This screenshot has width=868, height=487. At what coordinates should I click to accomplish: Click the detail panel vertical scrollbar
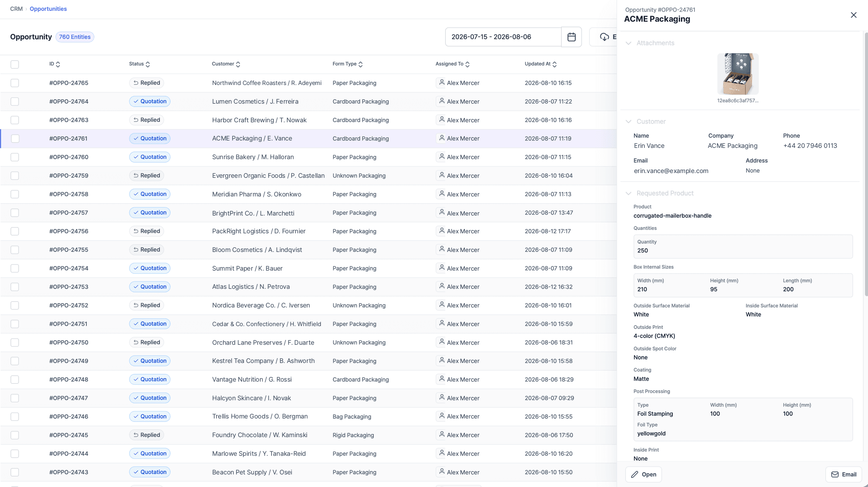[866, 165]
